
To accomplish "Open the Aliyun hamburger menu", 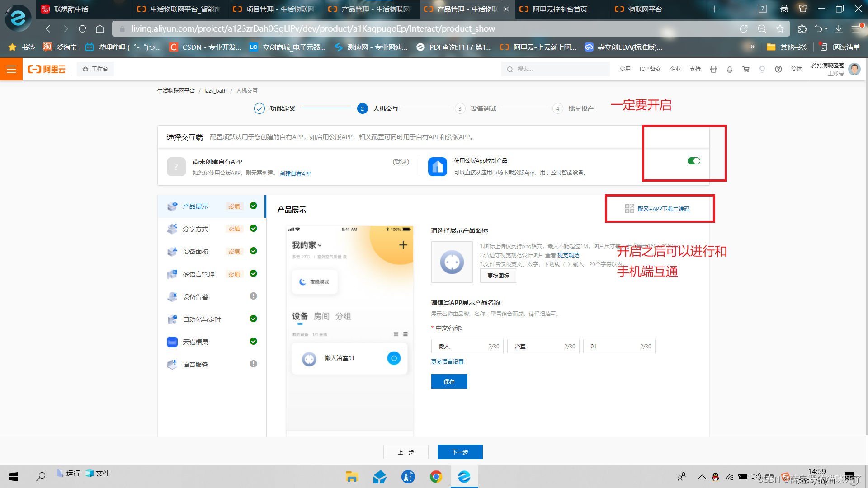I will pyautogui.click(x=11, y=69).
